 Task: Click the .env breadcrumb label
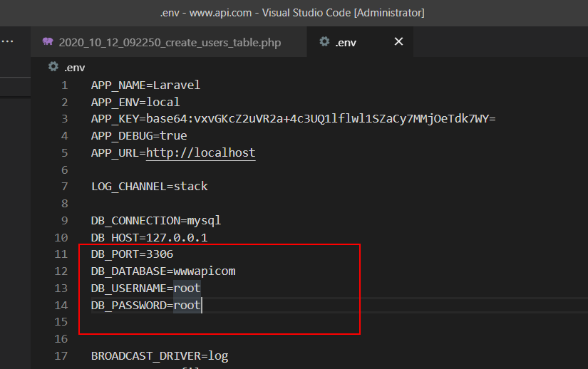coord(75,68)
